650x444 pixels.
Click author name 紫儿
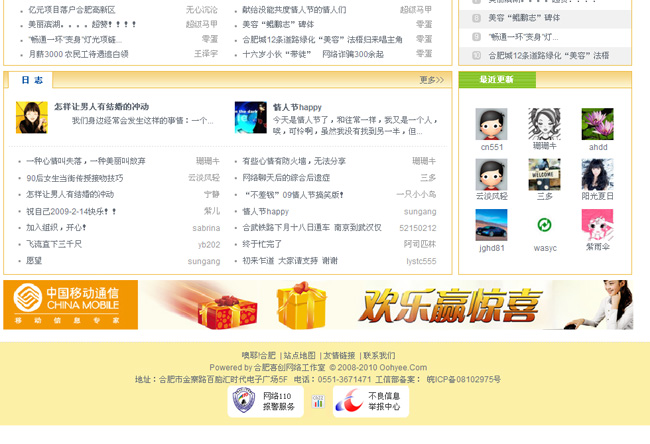click(212, 211)
